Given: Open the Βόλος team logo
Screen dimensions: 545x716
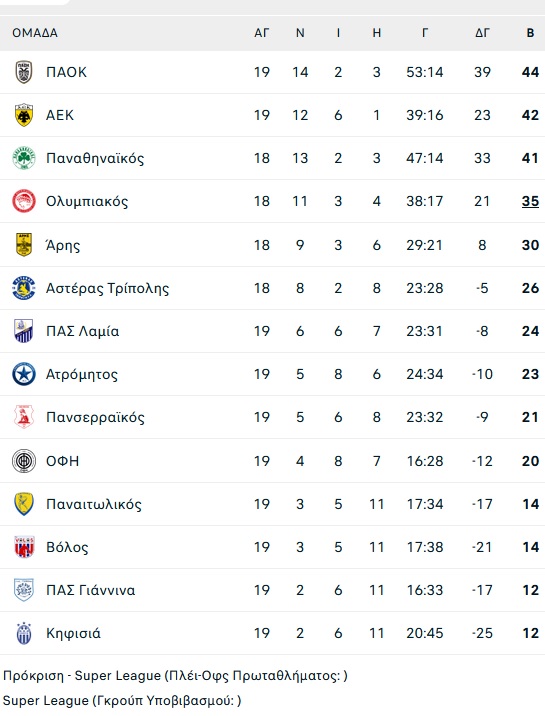Looking at the screenshot, I should (24, 547).
